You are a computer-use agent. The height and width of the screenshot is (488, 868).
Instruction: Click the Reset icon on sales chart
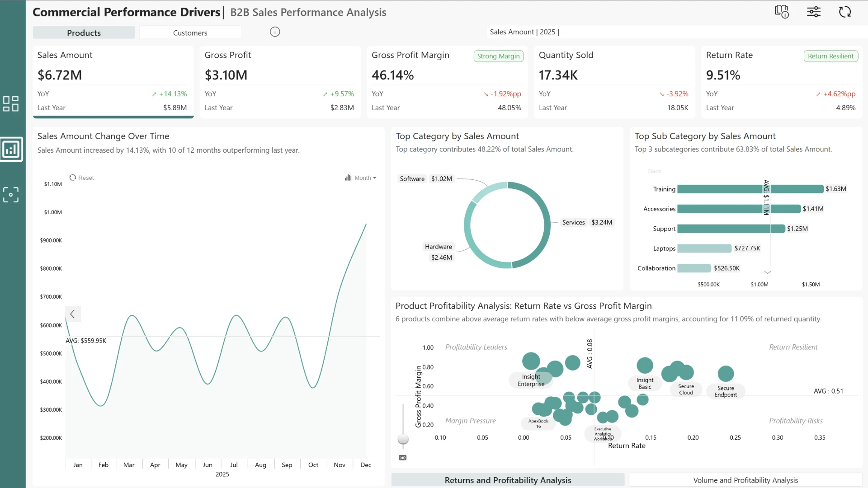click(73, 178)
